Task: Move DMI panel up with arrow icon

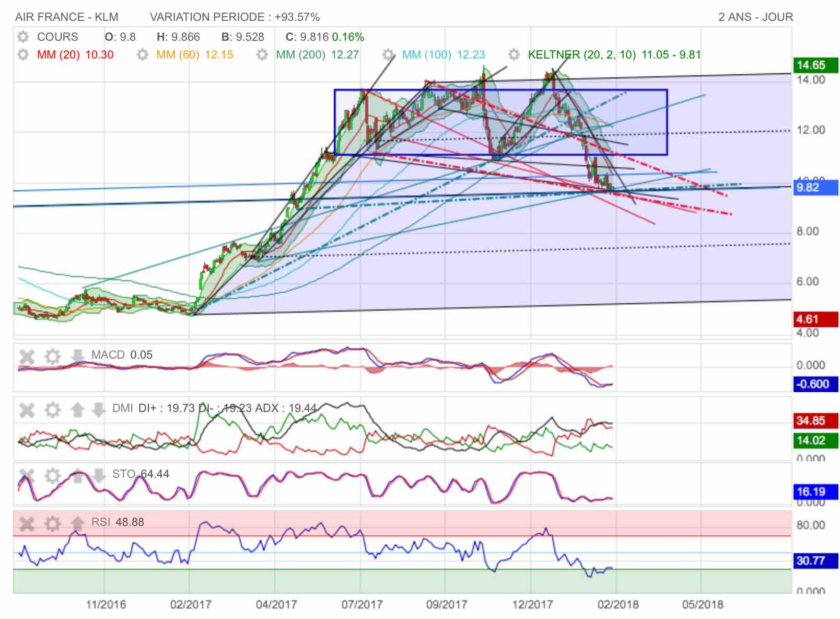Action: click(77, 409)
